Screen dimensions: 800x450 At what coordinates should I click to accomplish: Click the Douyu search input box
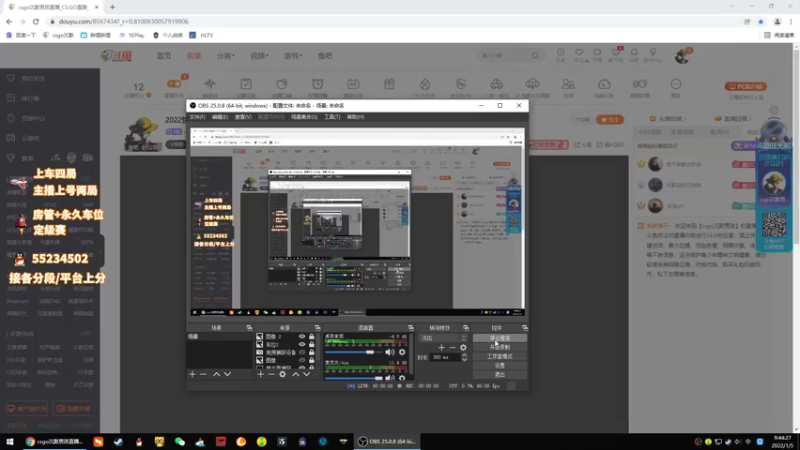(505, 55)
